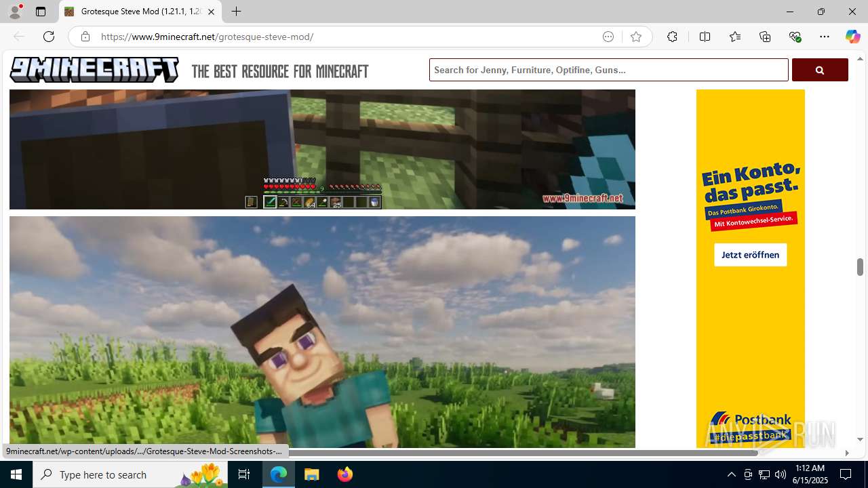
Task: Click Jetzt eröffnen button in ad
Action: coord(750,255)
